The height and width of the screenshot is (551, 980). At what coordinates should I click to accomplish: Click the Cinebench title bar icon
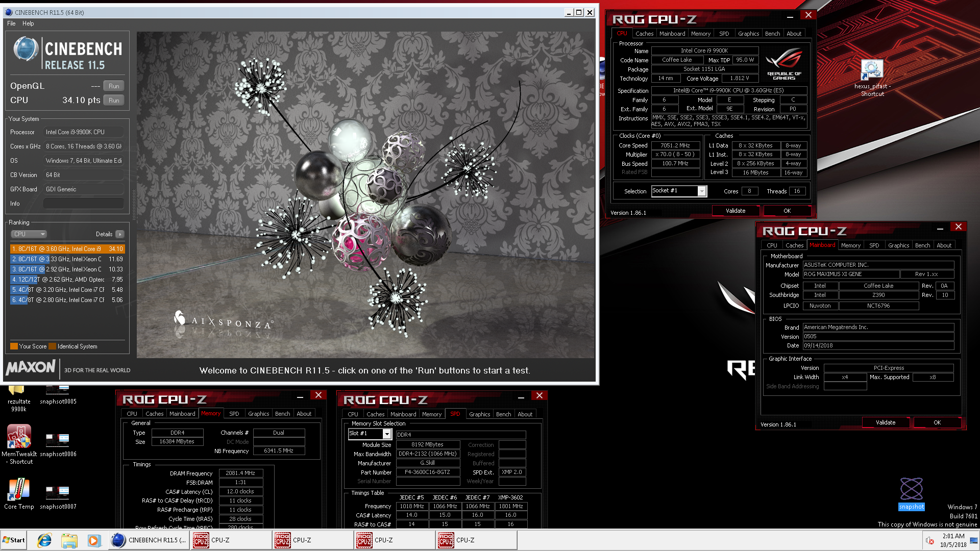(9, 12)
